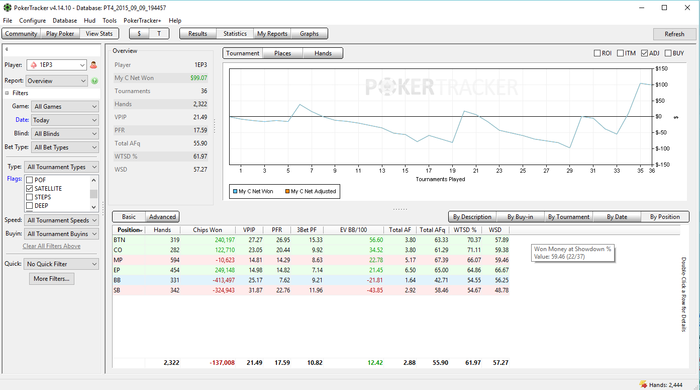Switch to the Graphs tab
Image resolution: width=700 pixels, height=390 pixels.
(x=309, y=33)
